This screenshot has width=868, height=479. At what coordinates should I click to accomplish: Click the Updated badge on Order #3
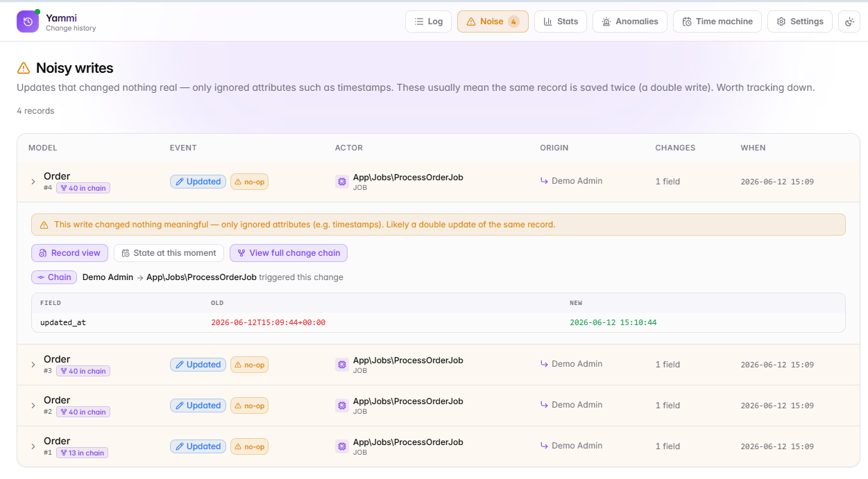(198, 365)
